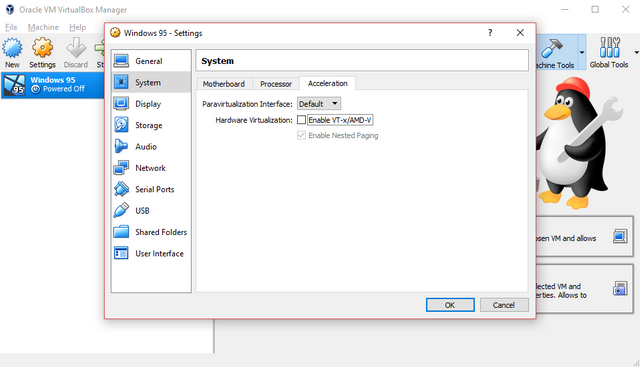Enable the VT-x/AMD-V checkbox
The width and height of the screenshot is (640, 367).
click(302, 120)
